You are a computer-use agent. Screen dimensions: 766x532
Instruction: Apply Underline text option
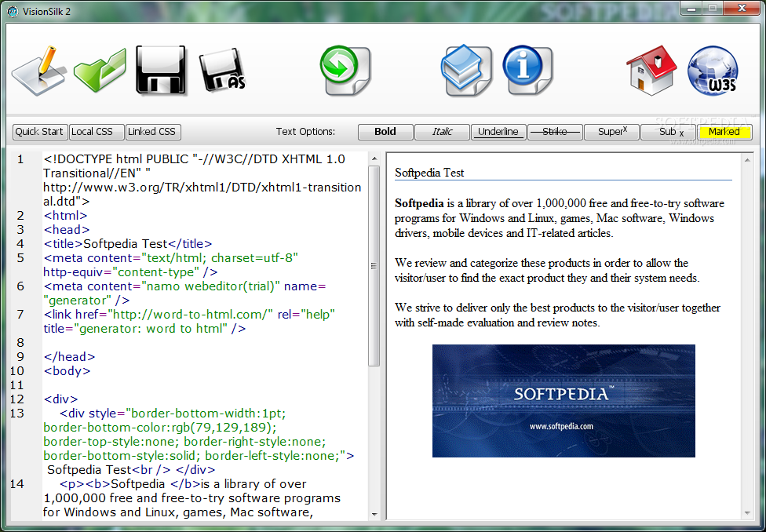coord(498,132)
